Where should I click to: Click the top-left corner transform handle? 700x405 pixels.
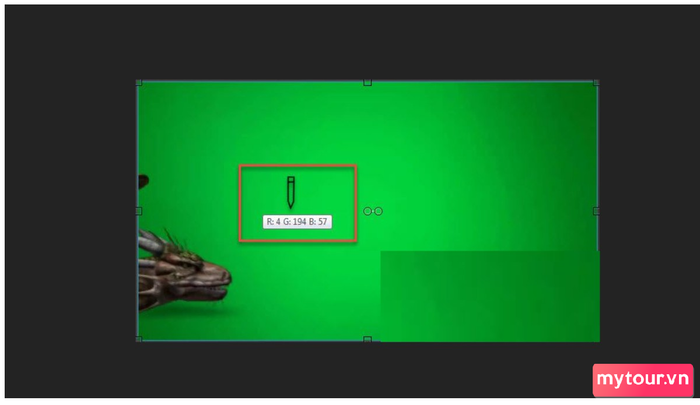139,83
